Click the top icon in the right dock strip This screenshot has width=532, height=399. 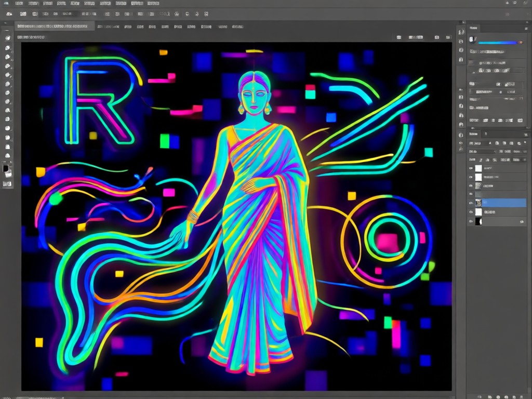[461, 32]
